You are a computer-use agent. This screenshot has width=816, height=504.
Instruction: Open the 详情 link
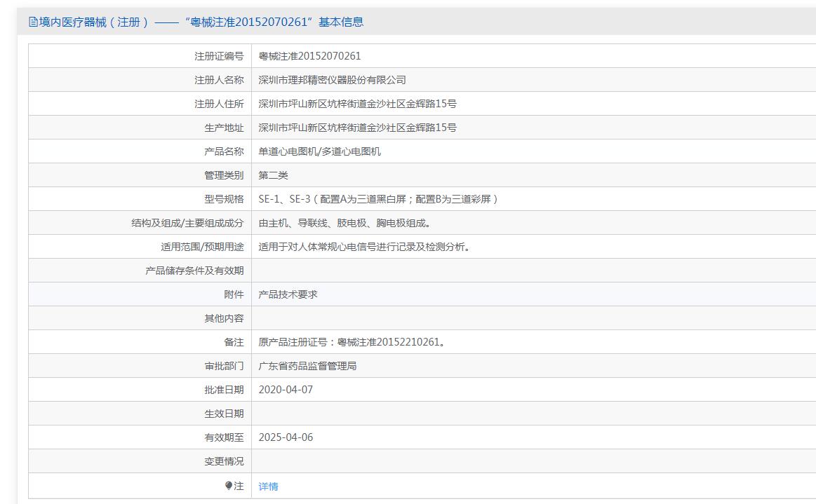coord(268,486)
